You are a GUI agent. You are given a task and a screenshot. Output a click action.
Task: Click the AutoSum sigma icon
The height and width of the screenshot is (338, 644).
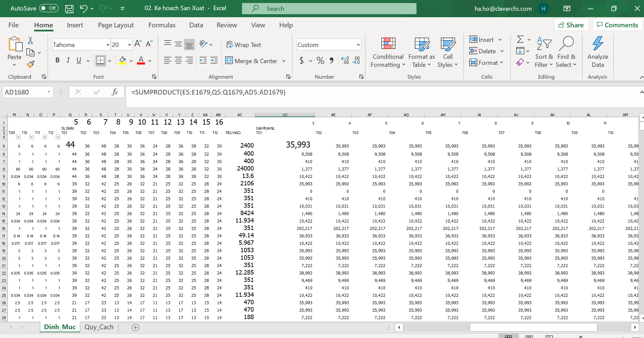point(520,40)
